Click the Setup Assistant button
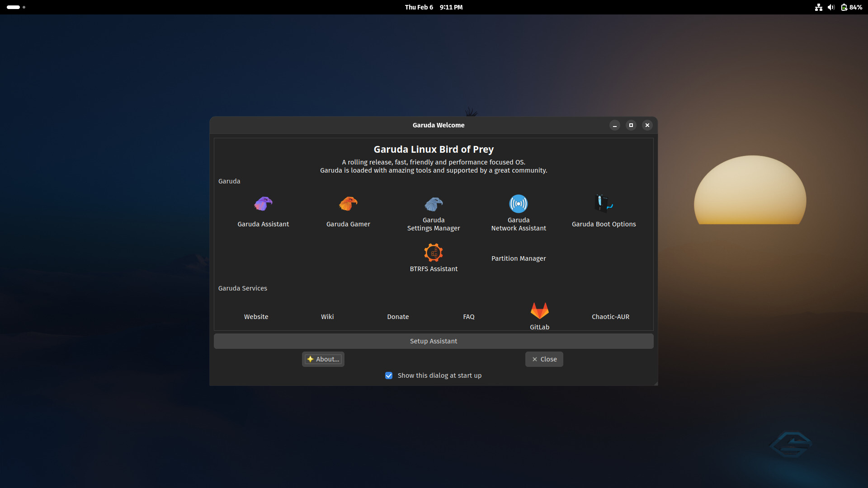The width and height of the screenshot is (868, 488). (x=434, y=341)
